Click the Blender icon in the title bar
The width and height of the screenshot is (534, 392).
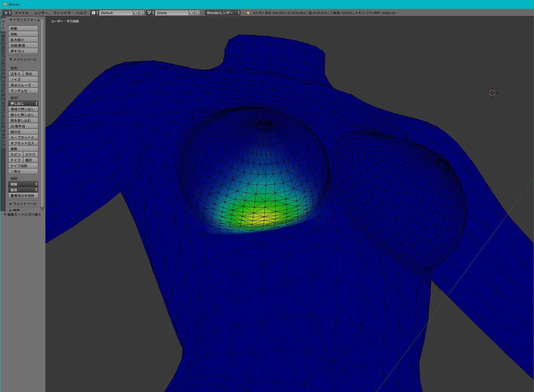(5, 4)
